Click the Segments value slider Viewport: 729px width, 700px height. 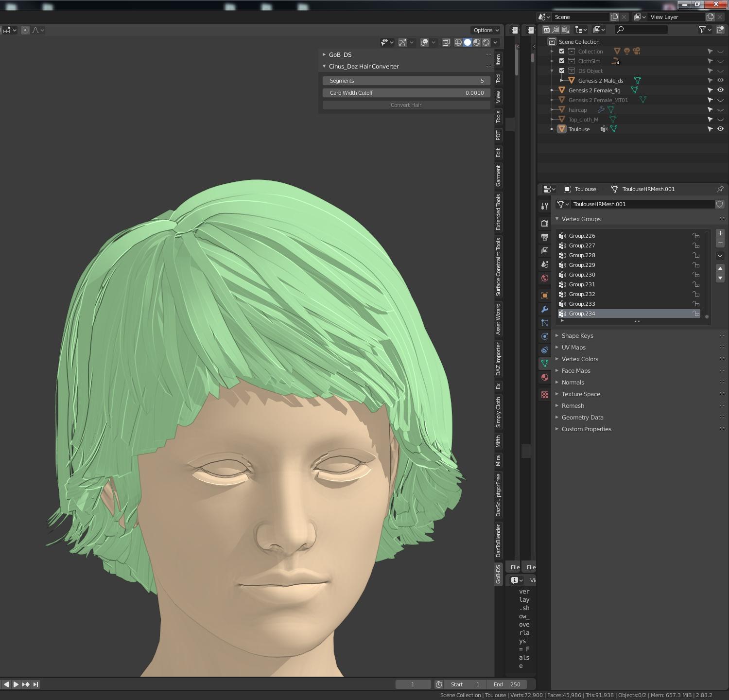tap(406, 81)
